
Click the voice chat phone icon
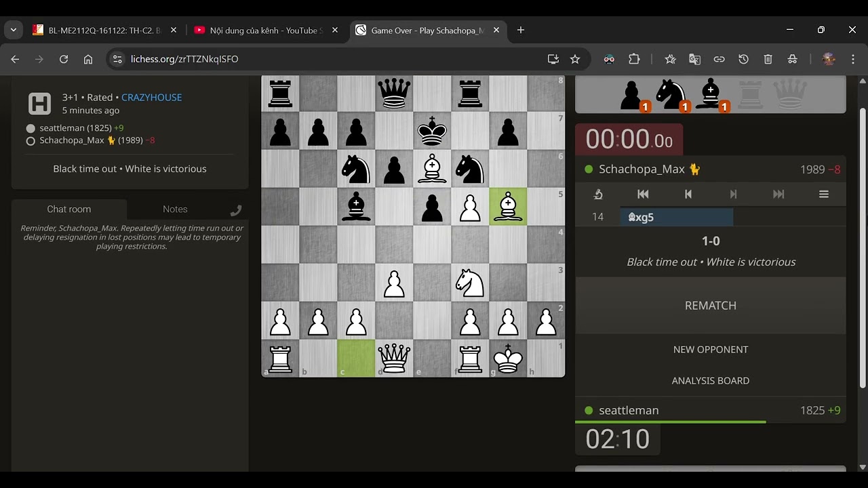pyautogui.click(x=236, y=210)
